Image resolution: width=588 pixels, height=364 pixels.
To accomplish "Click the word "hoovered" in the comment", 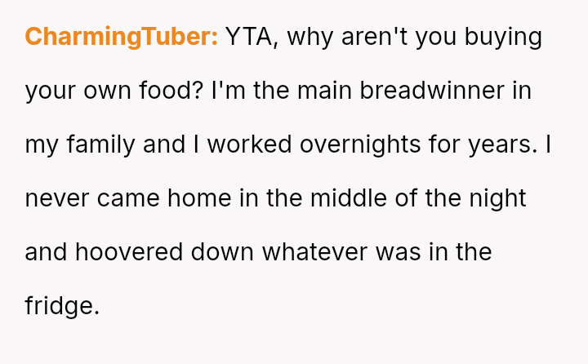I will pos(130,251).
